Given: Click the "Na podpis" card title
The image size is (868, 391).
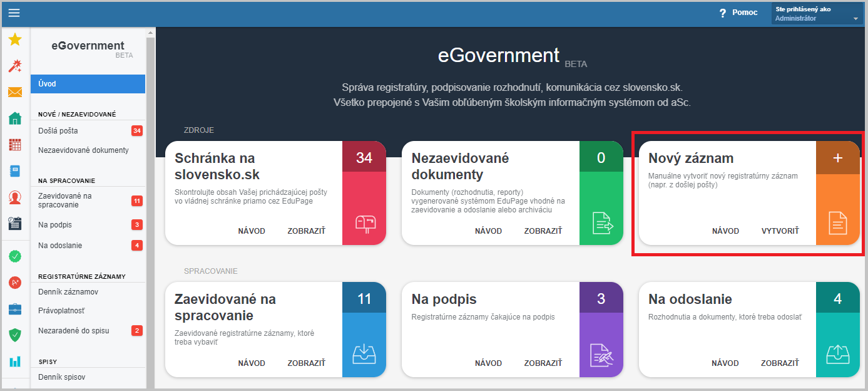Looking at the screenshot, I should pos(444,299).
